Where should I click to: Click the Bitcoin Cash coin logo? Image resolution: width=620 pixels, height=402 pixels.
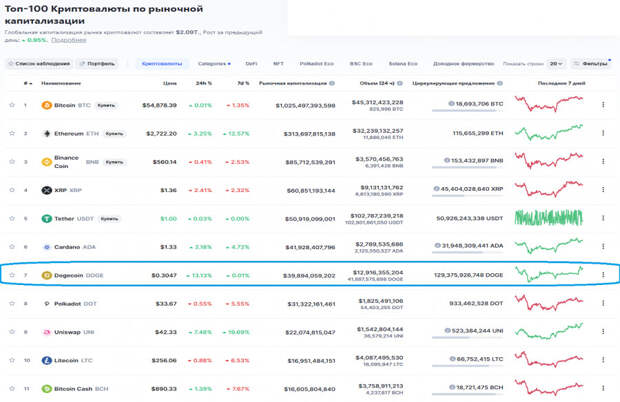point(47,389)
